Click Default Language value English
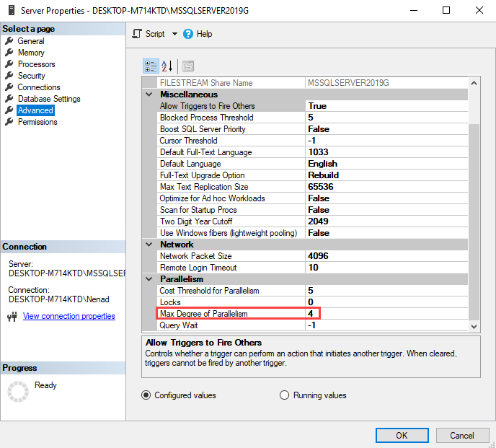 386,164
